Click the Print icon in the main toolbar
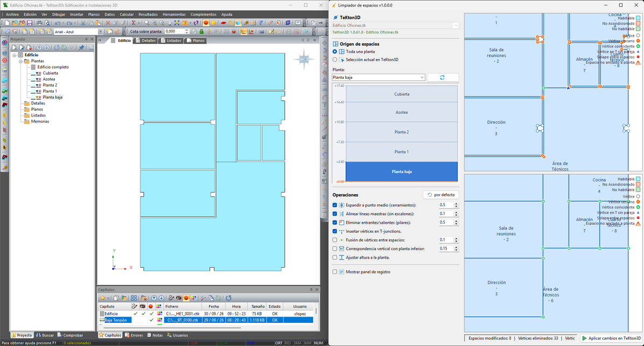Viewport: 644px width, 346px height. (x=39, y=23)
